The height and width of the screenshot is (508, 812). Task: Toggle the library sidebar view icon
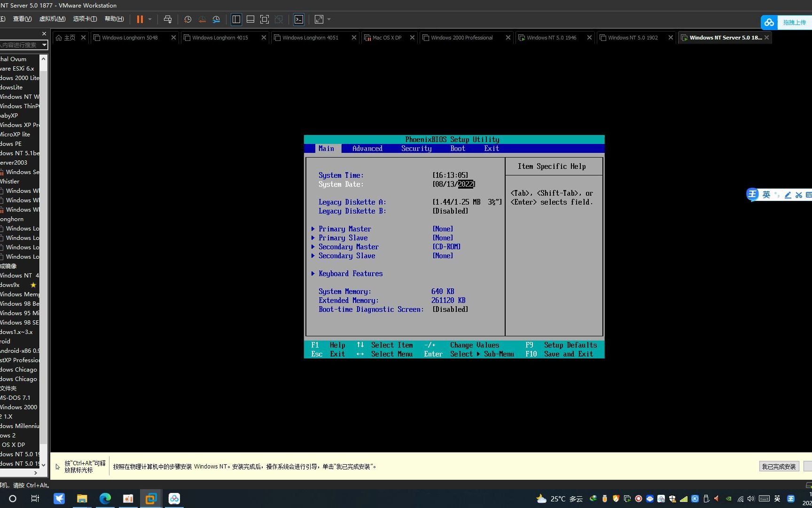coord(236,19)
